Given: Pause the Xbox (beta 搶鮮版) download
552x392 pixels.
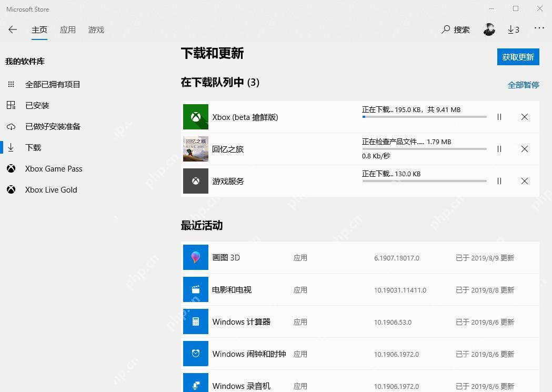Looking at the screenshot, I should tap(499, 117).
